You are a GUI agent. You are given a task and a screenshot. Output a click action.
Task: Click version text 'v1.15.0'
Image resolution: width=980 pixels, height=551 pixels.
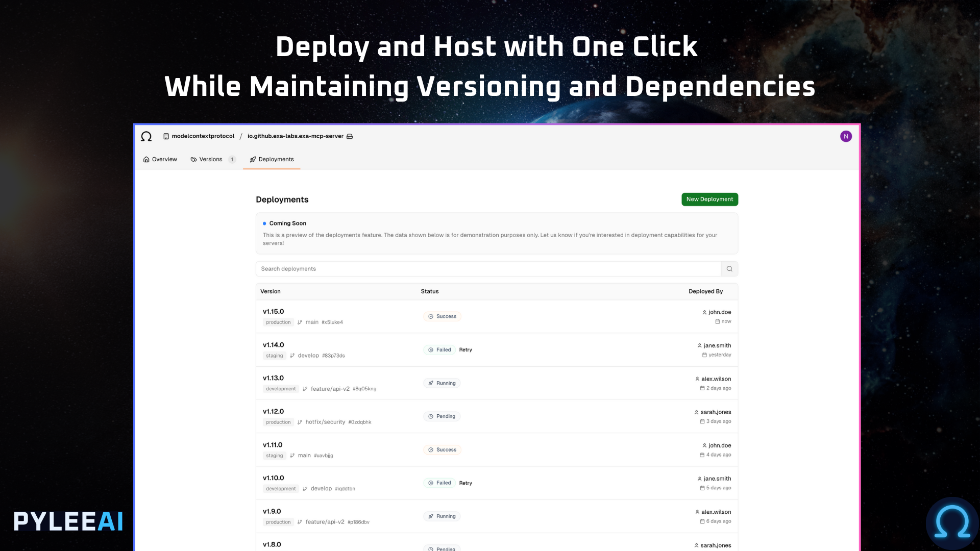273,312
